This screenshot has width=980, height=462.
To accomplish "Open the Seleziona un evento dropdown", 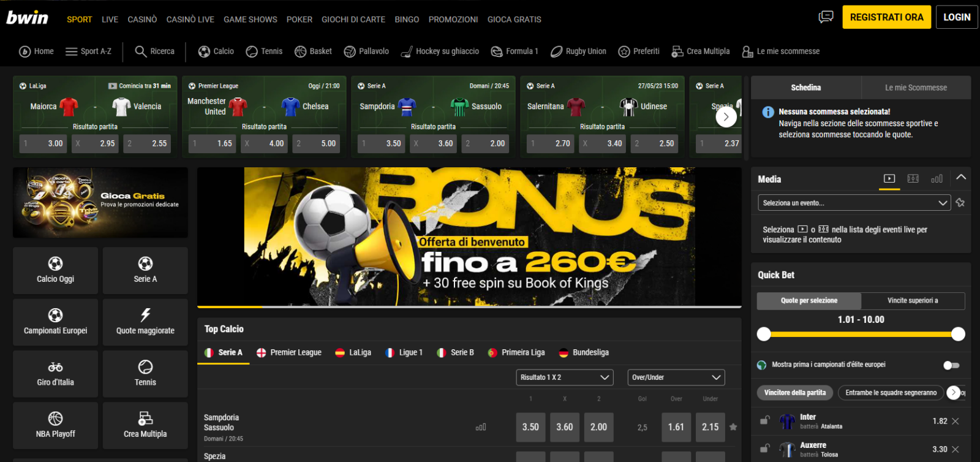I will click(x=854, y=203).
